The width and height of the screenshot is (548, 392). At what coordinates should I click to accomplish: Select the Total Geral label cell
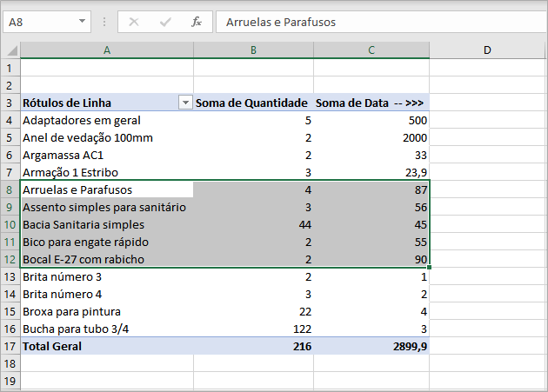[x=107, y=346]
